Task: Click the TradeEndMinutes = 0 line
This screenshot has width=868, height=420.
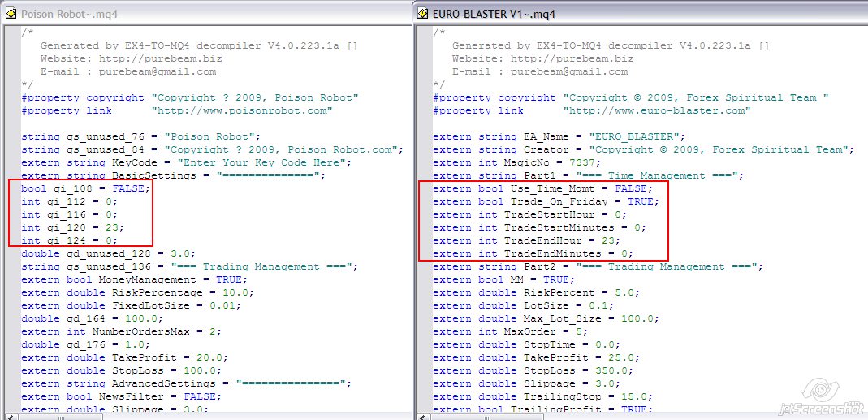Action: pyautogui.click(x=533, y=253)
